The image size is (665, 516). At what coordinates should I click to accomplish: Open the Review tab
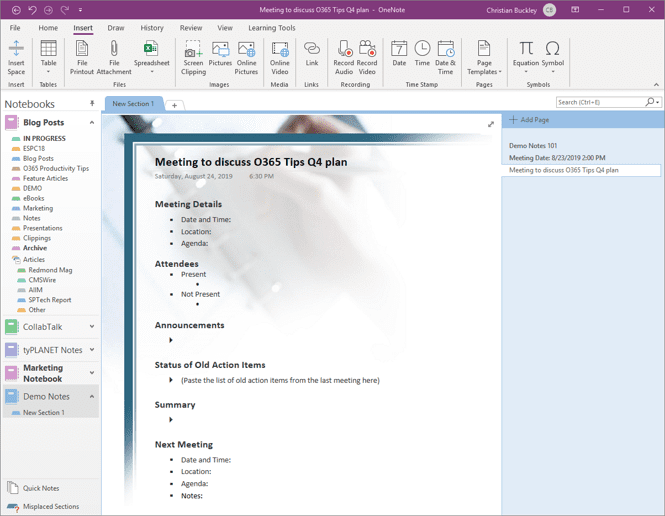click(191, 28)
